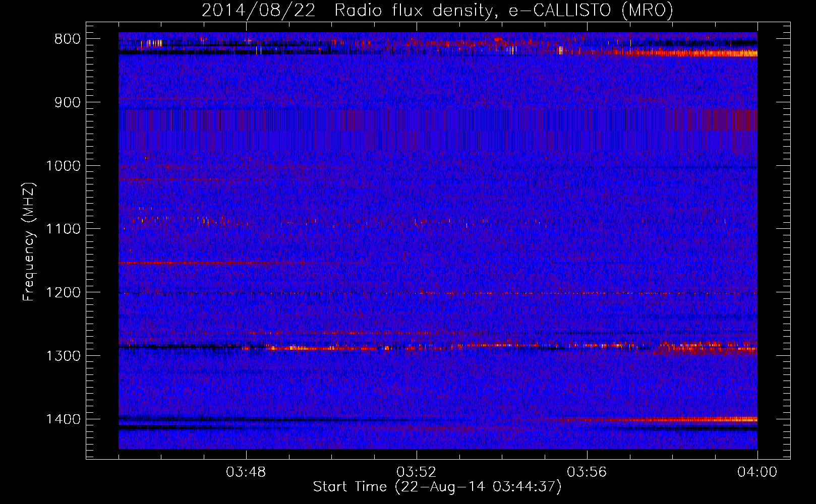Click the 900 frequency axis label
The image size is (816, 504).
pyautogui.click(x=67, y=102)
